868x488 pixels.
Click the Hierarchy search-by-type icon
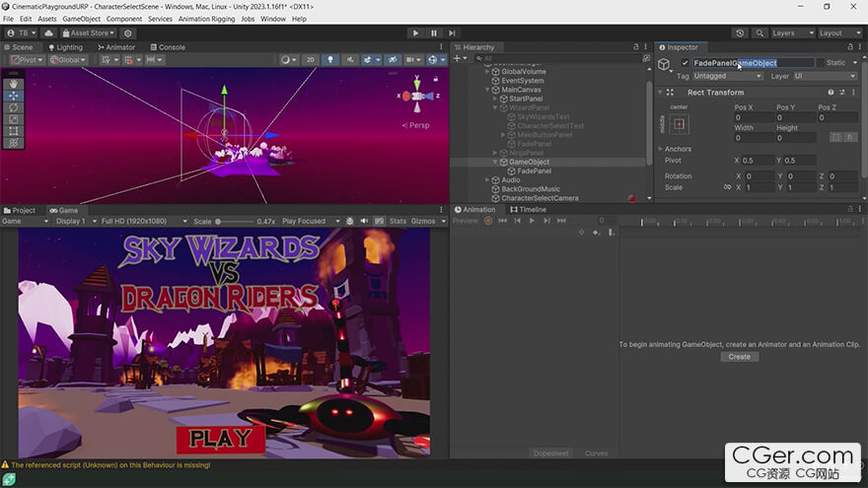(646, 58)
